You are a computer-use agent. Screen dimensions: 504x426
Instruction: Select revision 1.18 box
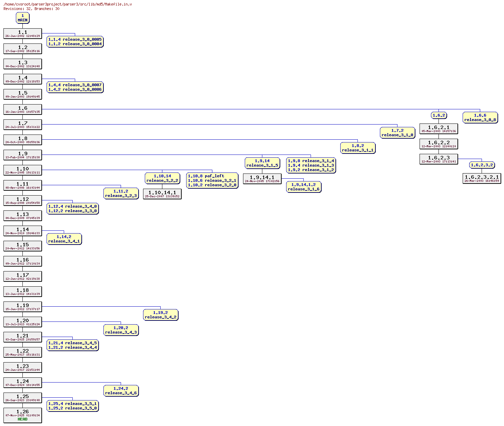click(23, 291)
